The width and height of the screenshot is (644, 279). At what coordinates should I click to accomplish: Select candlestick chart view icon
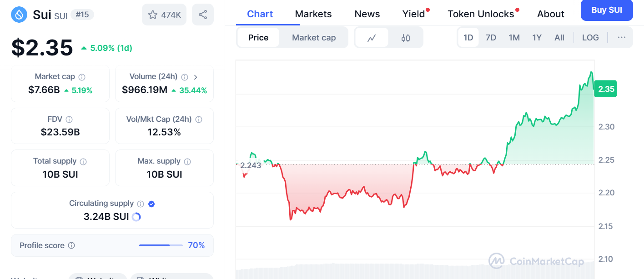[x=406, y=38]
